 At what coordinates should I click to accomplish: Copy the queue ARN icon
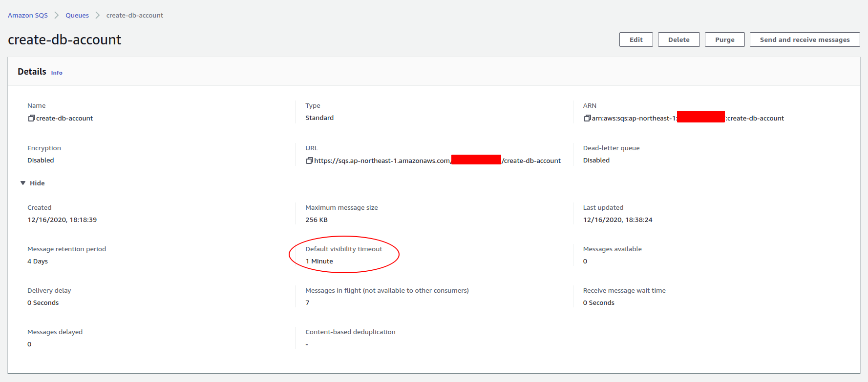point(587,118)
